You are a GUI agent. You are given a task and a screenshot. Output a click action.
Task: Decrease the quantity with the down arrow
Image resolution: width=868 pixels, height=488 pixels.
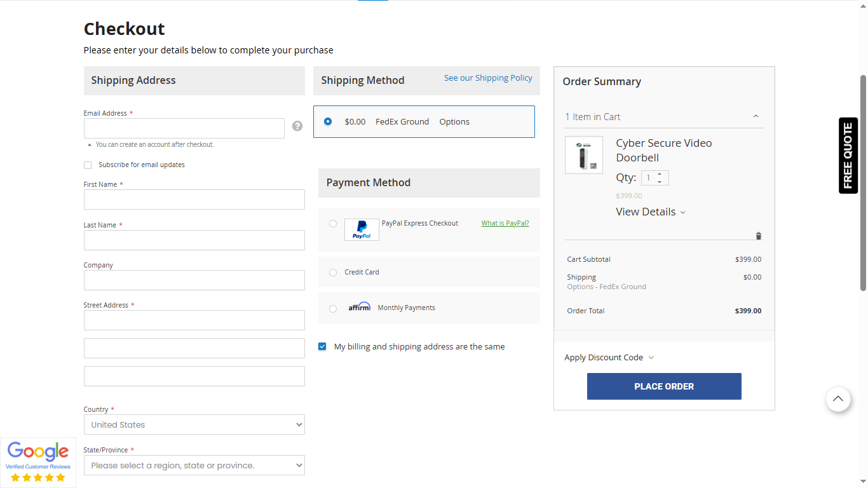pos(660,182)
